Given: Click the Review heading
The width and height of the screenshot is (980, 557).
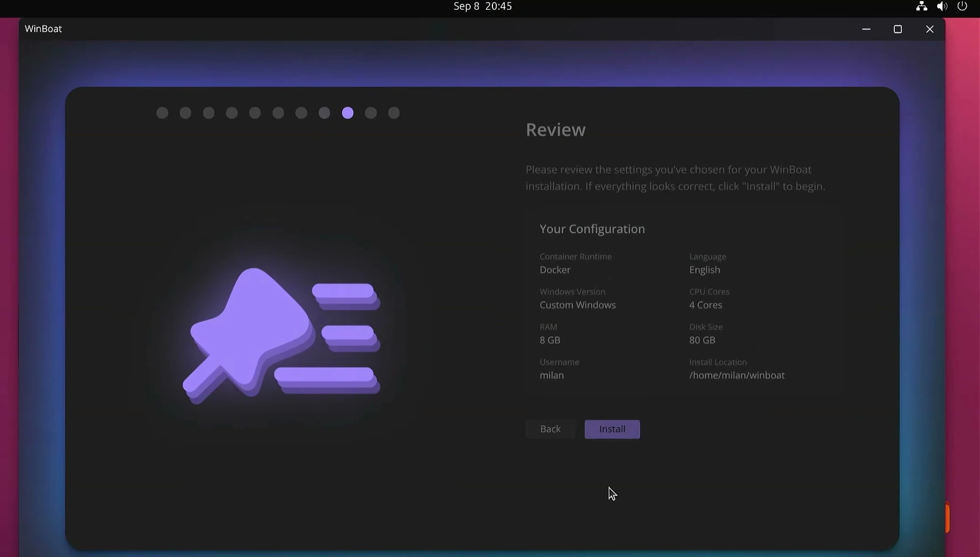Looking at the screenshot, I should [x=556, y=130].
